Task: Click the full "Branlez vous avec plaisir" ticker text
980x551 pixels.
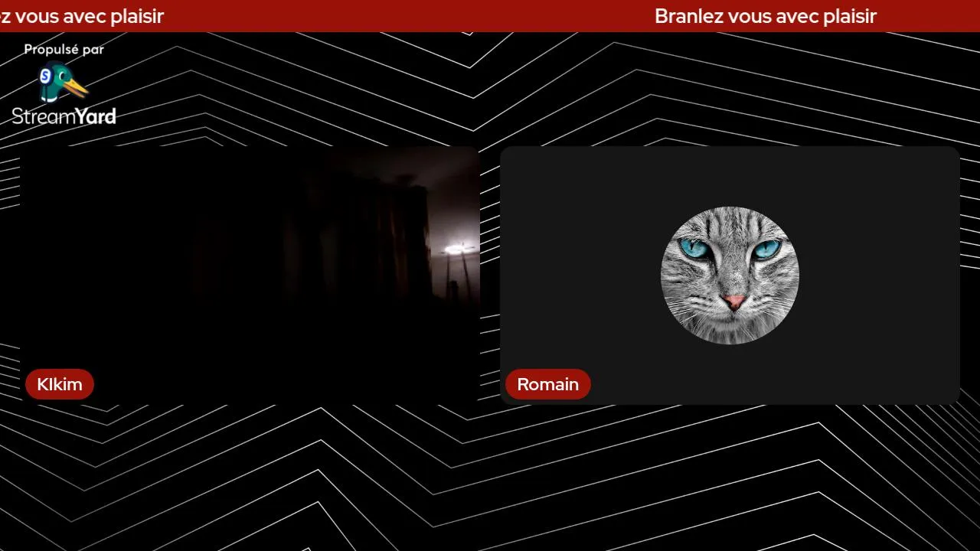Action: tap(766, 16)
